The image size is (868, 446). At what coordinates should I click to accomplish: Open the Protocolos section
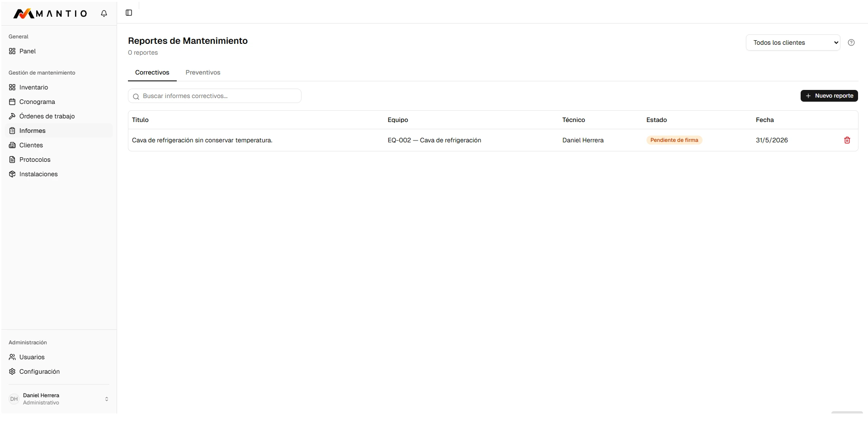59,160
